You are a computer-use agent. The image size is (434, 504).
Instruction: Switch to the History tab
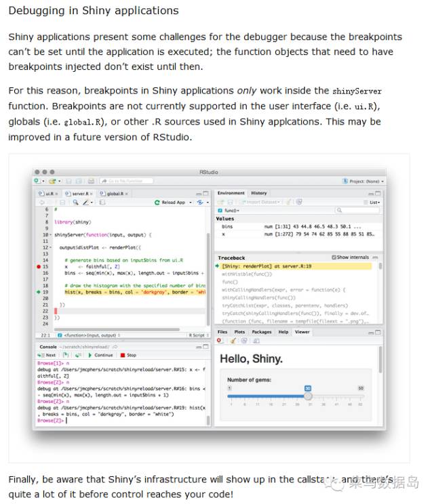click(259, 193)
